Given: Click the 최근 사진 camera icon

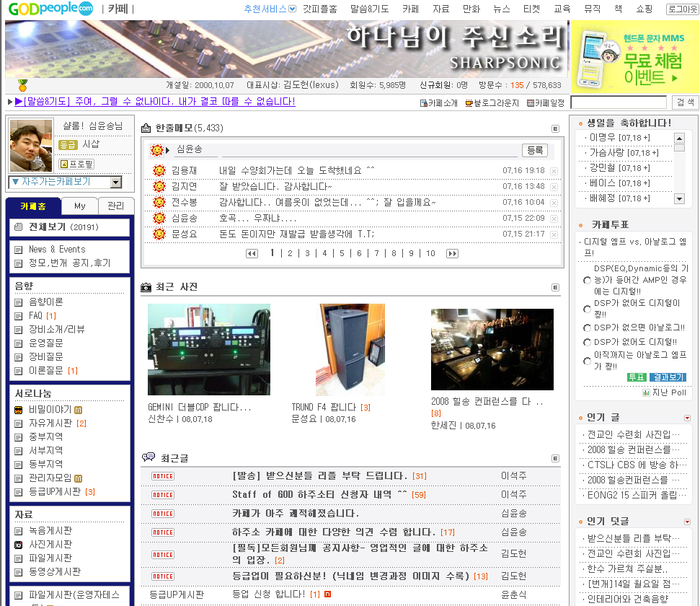Looking at the screenshot, I should pos(146,287).
